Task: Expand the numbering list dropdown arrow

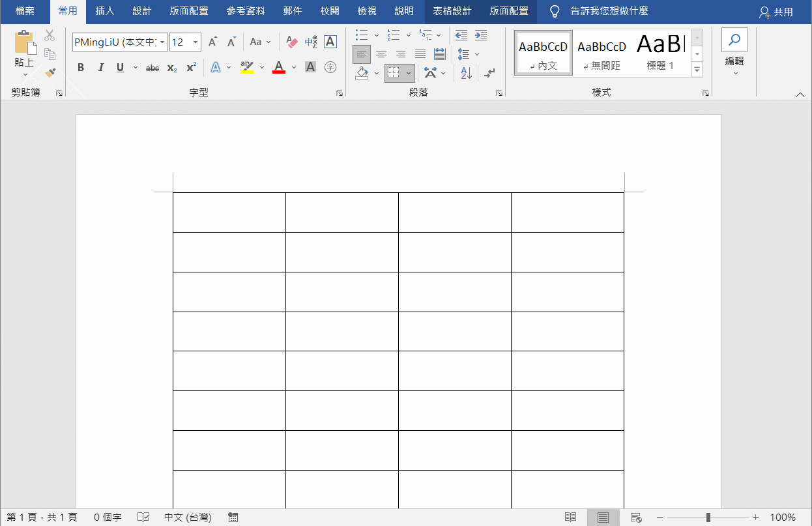Action: pos(409,35)
